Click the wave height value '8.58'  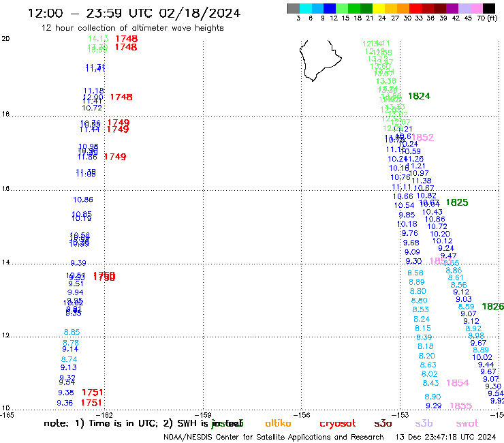[415, 273]
